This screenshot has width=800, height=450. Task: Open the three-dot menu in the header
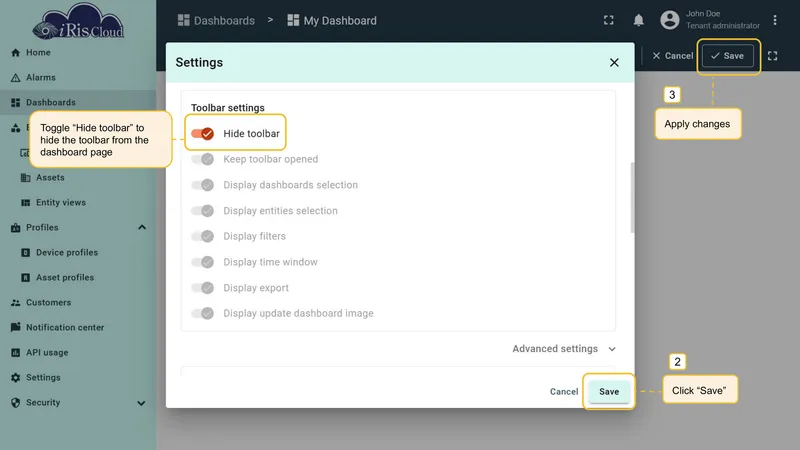click(774, 20)
